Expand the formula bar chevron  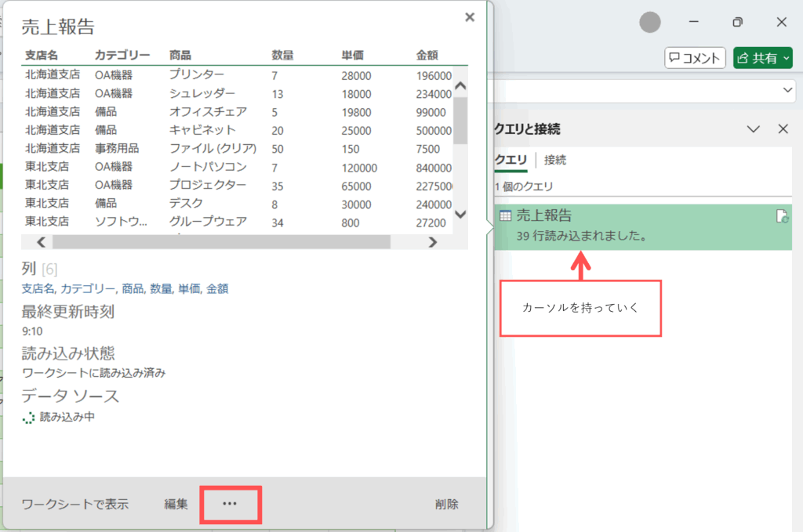point(788,91)
